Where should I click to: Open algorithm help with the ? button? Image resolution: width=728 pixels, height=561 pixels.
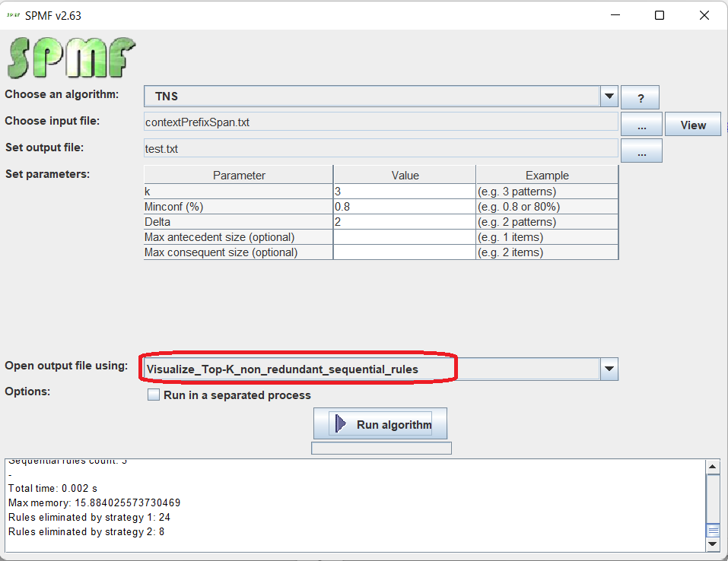click(x=640, y=97)
